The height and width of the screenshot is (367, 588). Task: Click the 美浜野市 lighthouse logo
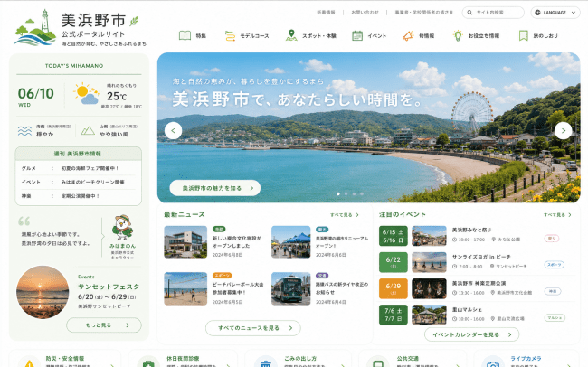point(35,28)
